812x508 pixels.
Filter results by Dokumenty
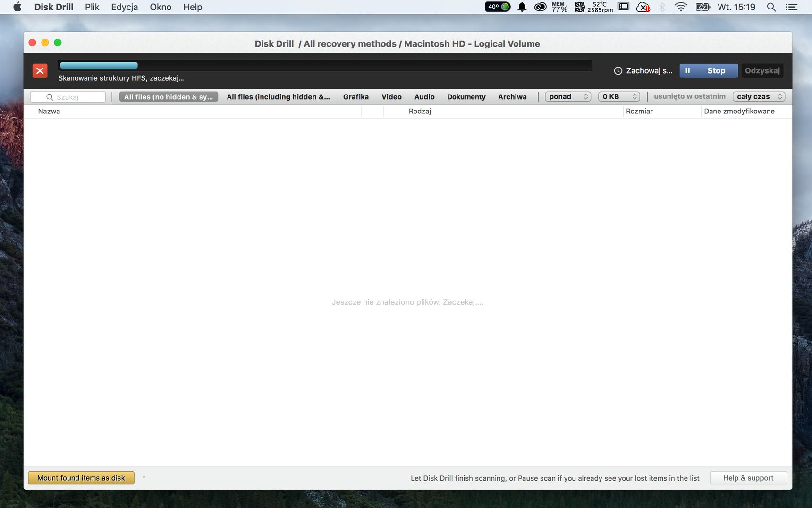pos(466,97)
